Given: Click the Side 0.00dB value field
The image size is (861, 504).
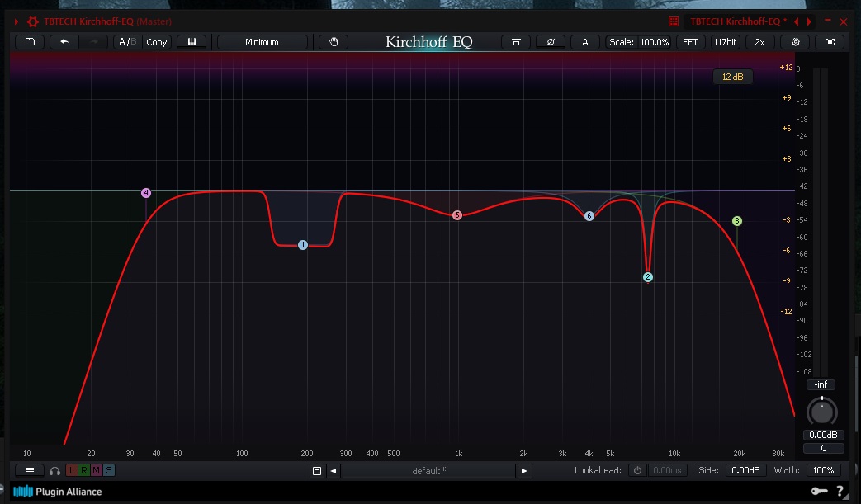Looking at the screenshot, I should point(745,470).
